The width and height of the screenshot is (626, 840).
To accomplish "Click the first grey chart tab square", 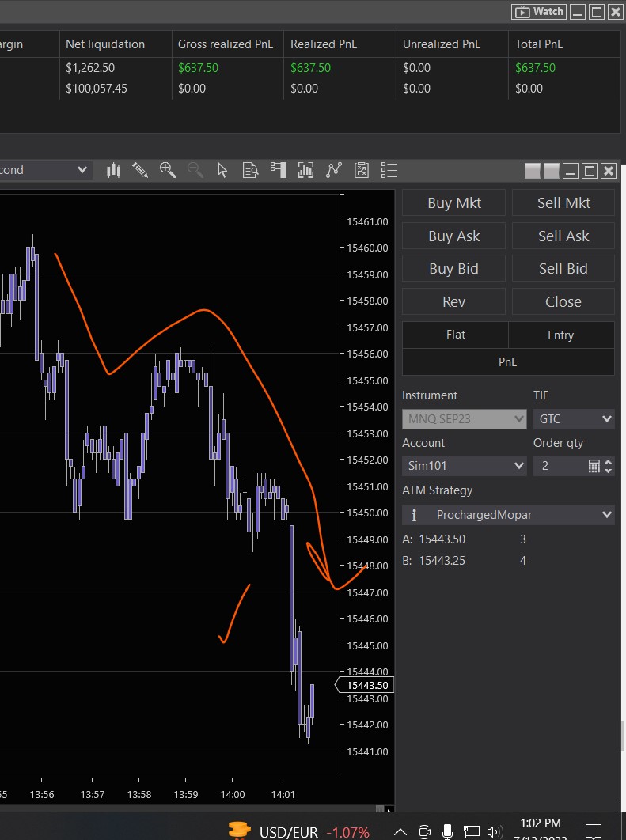I will click(532, 171).
